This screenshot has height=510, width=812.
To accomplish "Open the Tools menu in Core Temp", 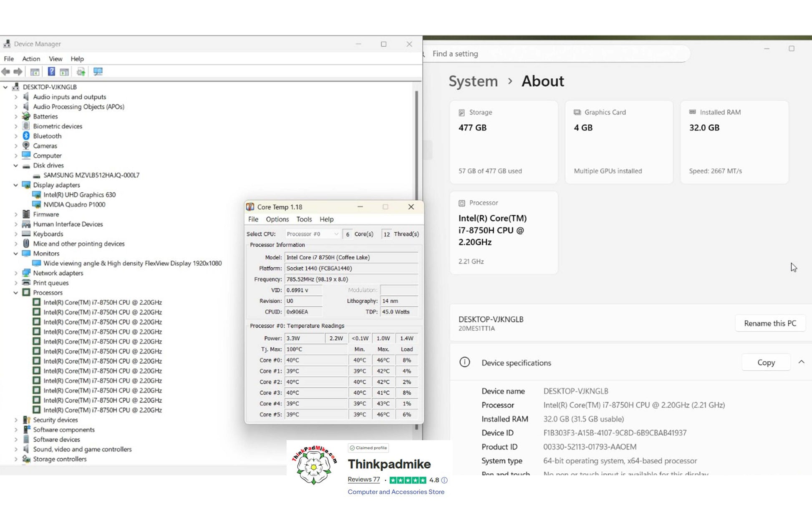I will [x=304, y=219].
